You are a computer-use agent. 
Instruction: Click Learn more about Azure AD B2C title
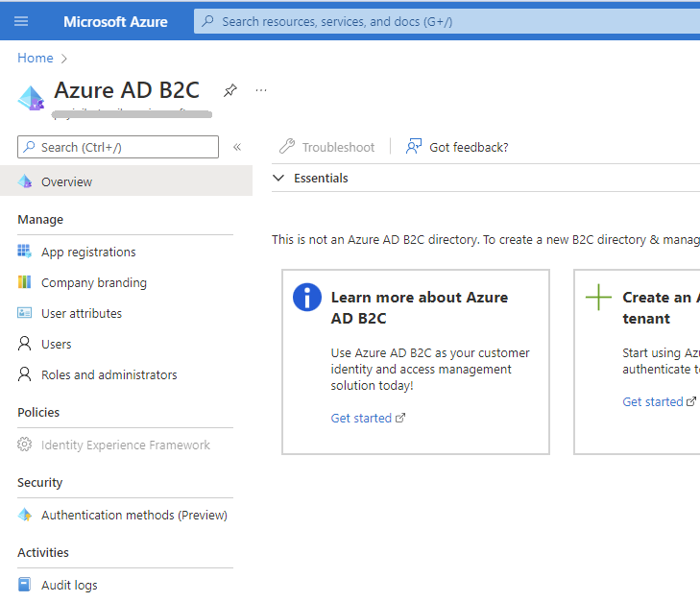(x=420, y=308)
